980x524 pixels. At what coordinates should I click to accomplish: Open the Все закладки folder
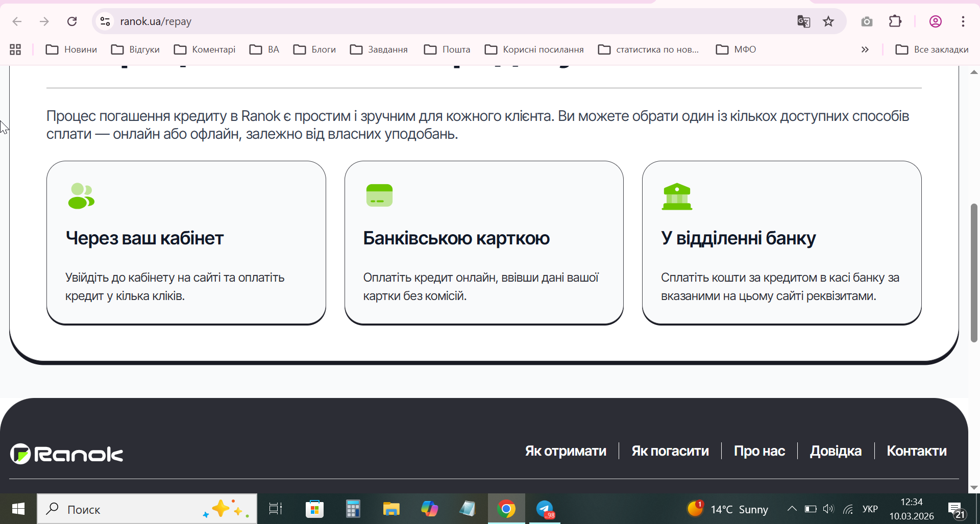(932, 49)
